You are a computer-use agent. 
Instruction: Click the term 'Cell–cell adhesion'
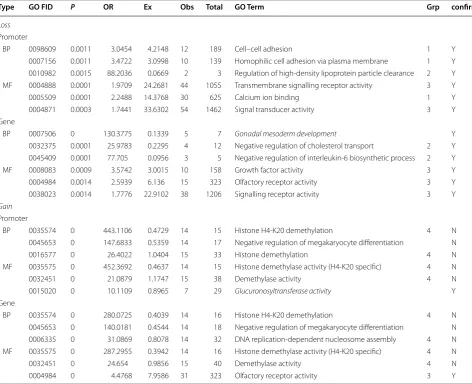coord(263,49)
